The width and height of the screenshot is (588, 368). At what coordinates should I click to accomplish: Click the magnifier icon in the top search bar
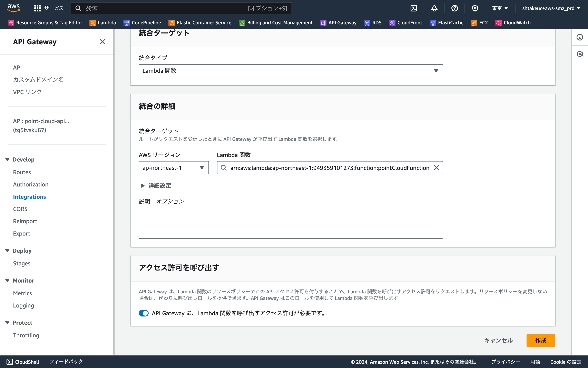tap(78, 8)
